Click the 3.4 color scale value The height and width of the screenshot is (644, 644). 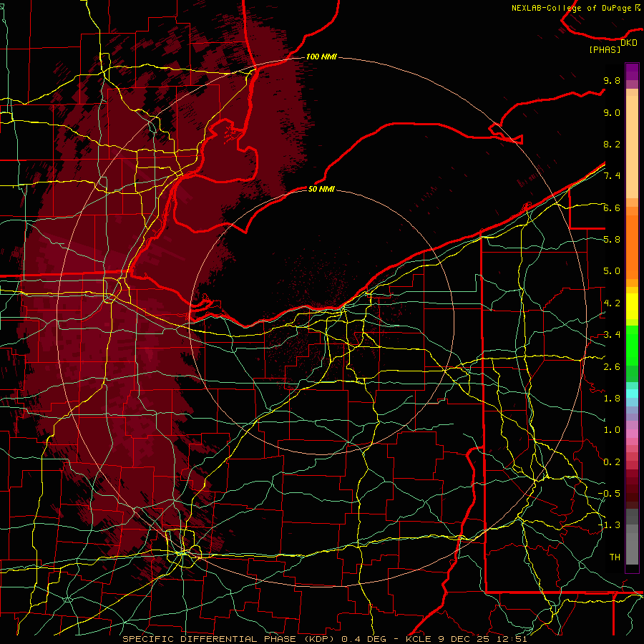tap(612, 335)
